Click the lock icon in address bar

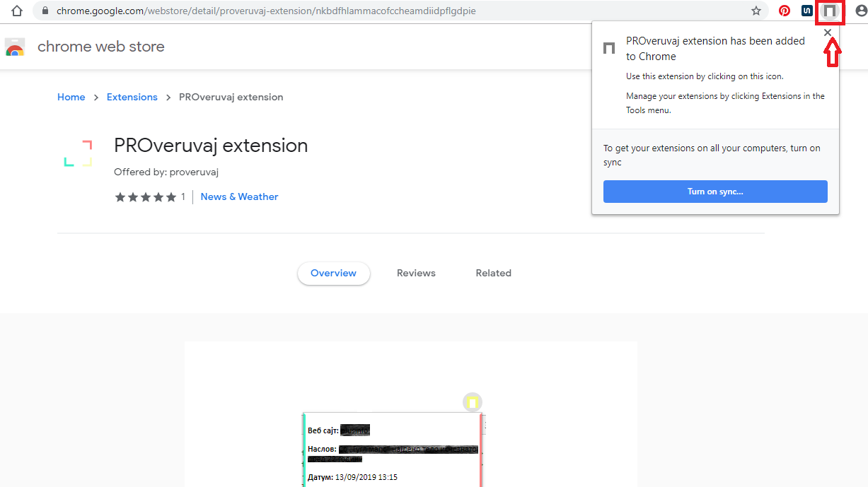coord(45,11)
